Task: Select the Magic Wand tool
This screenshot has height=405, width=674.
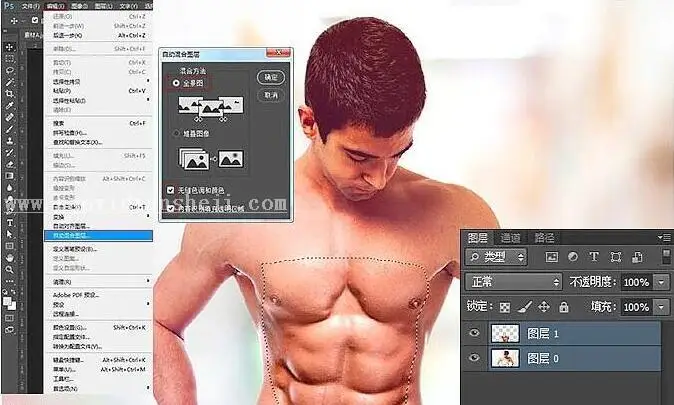Action: (9, 82)
